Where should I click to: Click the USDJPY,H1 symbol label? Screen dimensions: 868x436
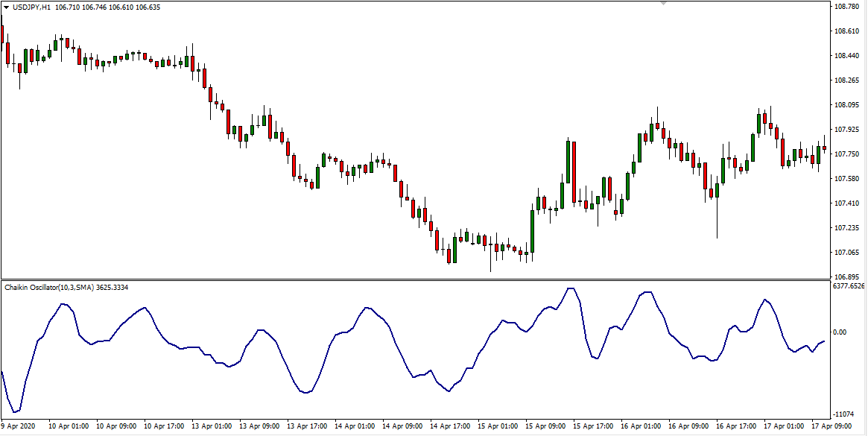point(31,7)
